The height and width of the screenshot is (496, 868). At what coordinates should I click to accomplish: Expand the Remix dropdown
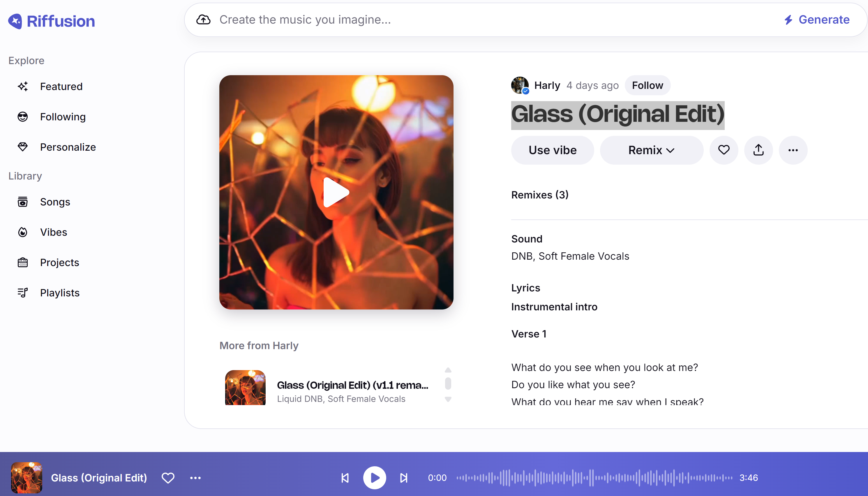[x=652, y=150]
